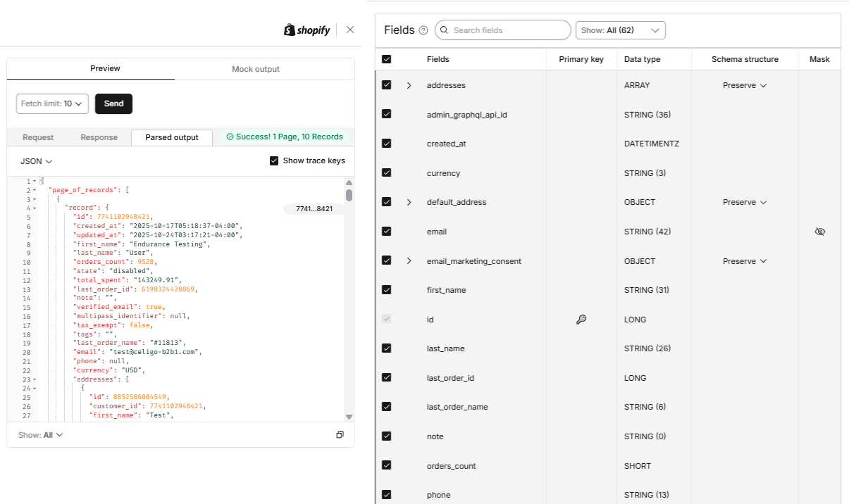Open the JSON format dropdown
The height and width of the screenshot is (504, 849).
pos(36,161)
